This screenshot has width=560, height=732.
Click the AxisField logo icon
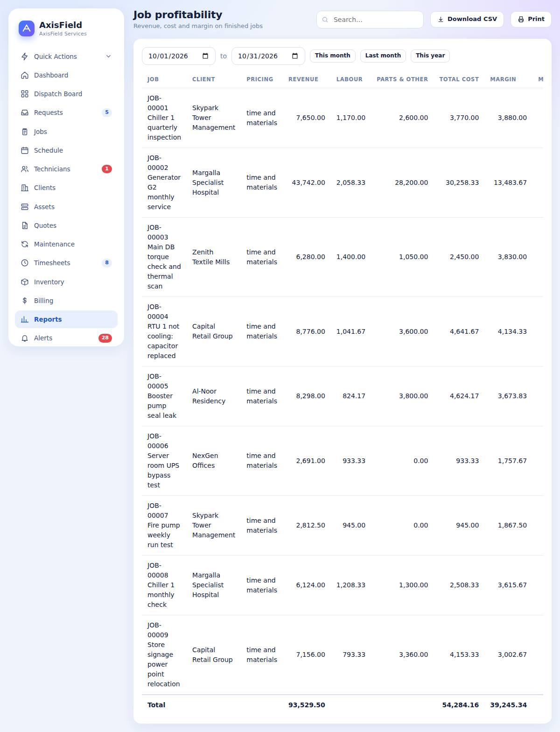[x=27, y=28]
